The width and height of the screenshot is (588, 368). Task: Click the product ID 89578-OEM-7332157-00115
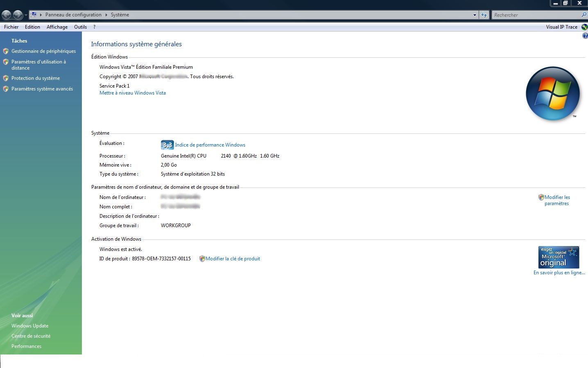pos(161,259)
